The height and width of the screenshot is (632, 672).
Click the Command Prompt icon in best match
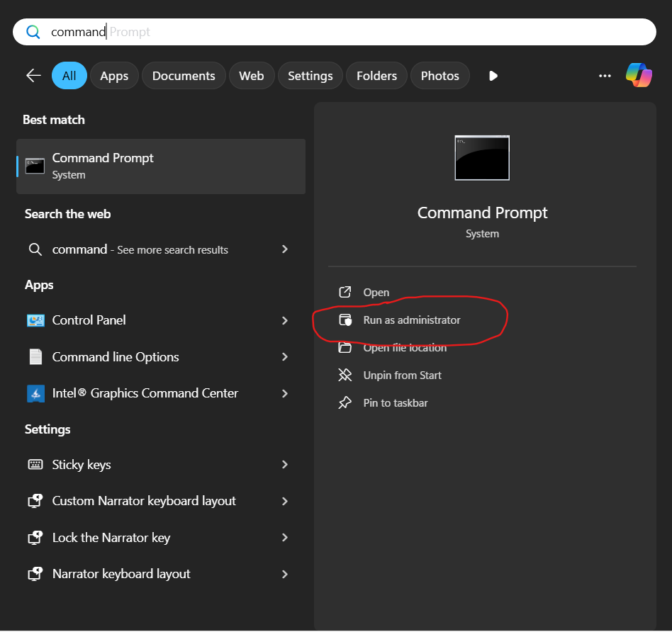point(35,166)
